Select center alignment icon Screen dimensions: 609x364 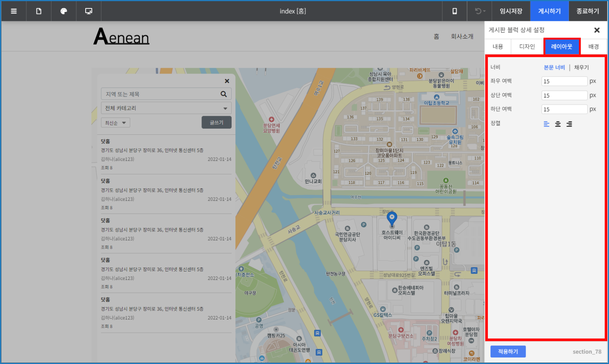[x=558, y=124]
